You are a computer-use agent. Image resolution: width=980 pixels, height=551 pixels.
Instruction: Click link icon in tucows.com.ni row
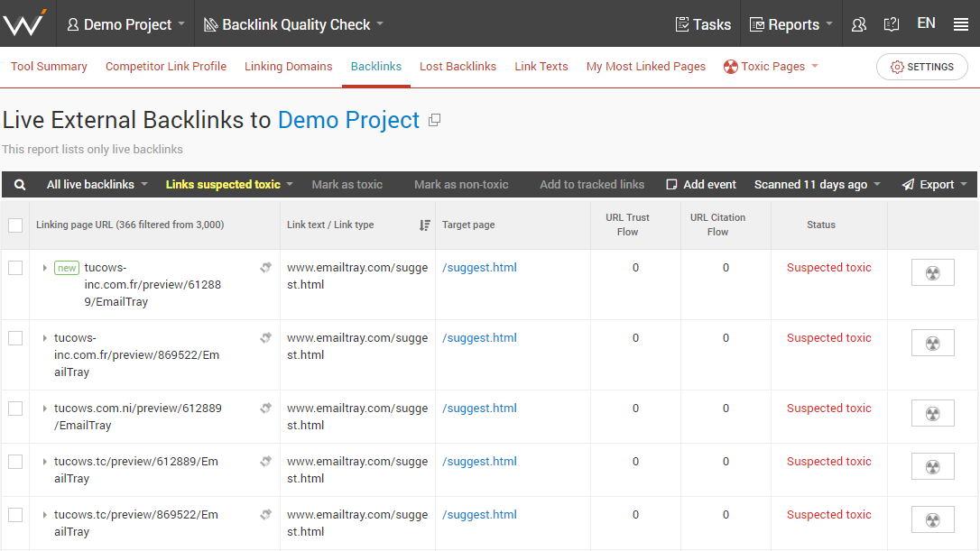[265, 408]
